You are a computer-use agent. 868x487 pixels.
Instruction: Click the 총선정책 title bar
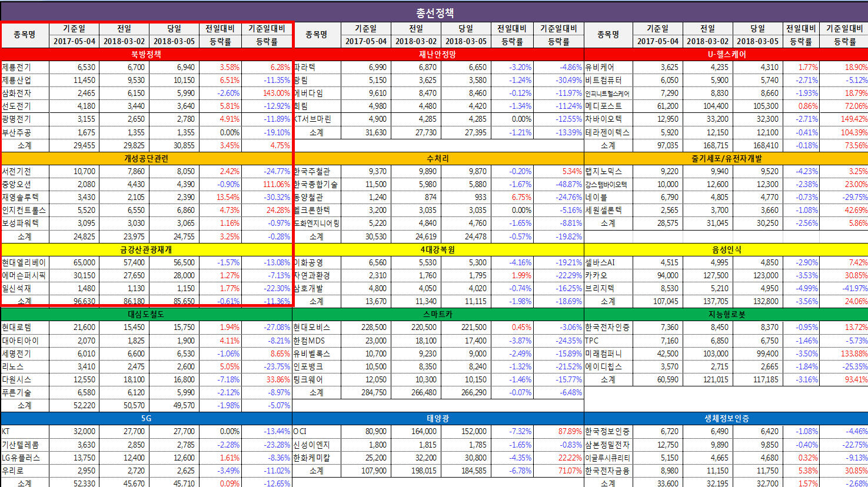(x=434, y=12)
